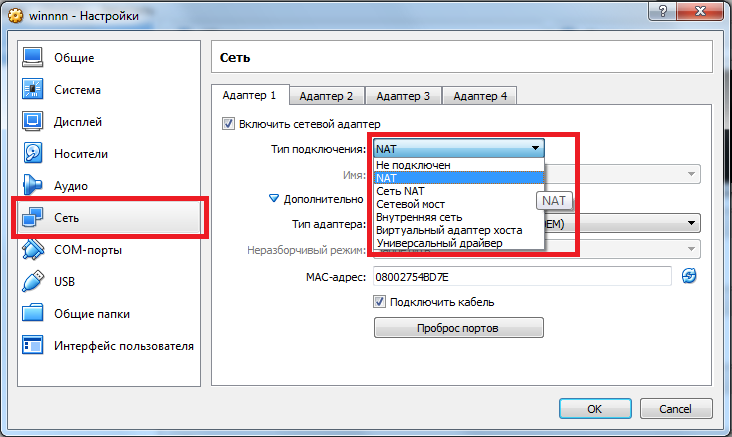The image size is (732, 437).
Task: Click the help question mark button
Action: [664, 11]
